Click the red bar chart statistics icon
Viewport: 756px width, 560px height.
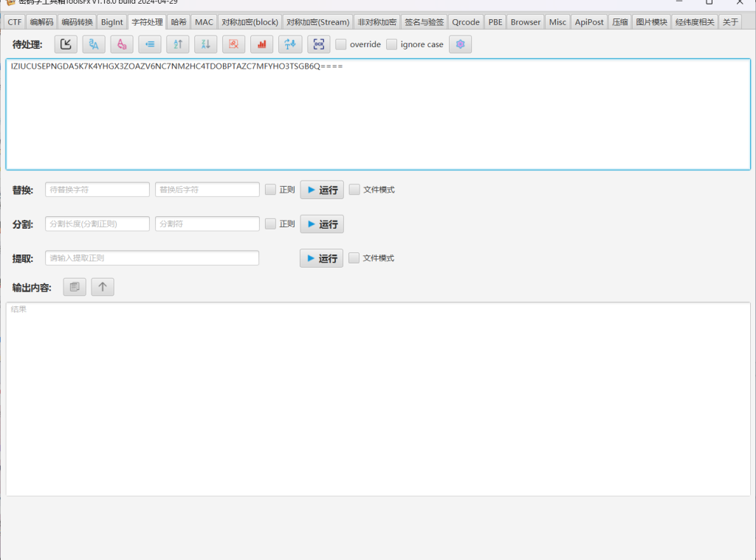(261, 44)
